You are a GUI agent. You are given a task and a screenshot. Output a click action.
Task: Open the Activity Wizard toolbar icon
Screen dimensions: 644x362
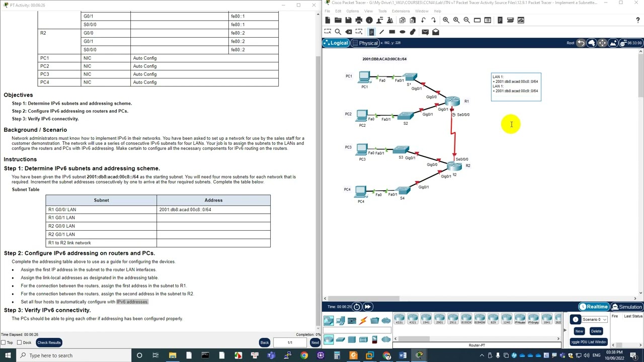(x=390, y=20)
